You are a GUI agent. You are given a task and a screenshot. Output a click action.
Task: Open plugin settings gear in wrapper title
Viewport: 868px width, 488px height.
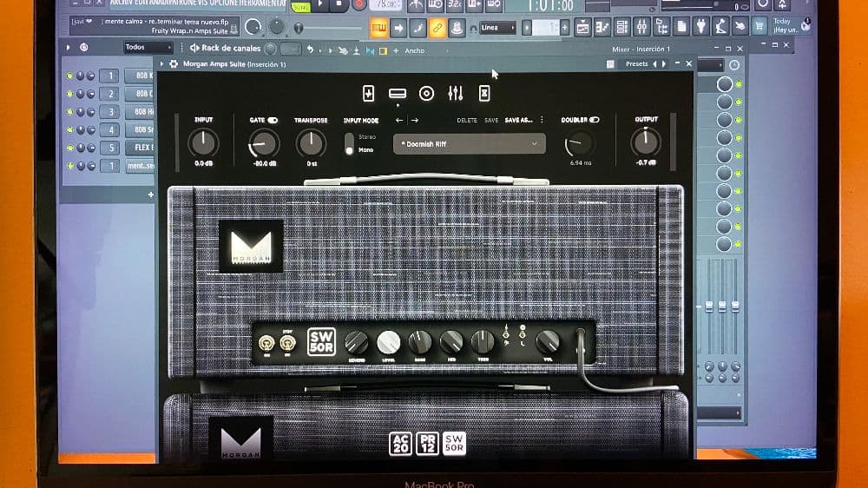(x=174, y=64)
